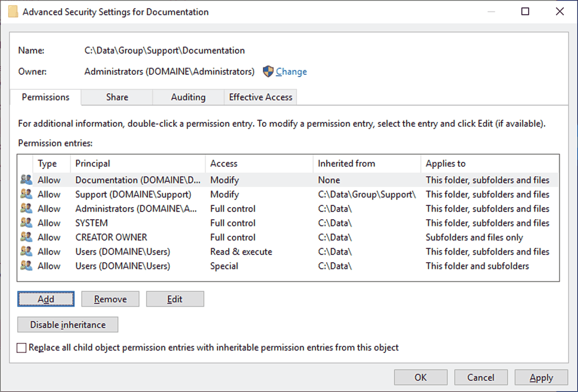Click the Change owner link

click(291, 72)
